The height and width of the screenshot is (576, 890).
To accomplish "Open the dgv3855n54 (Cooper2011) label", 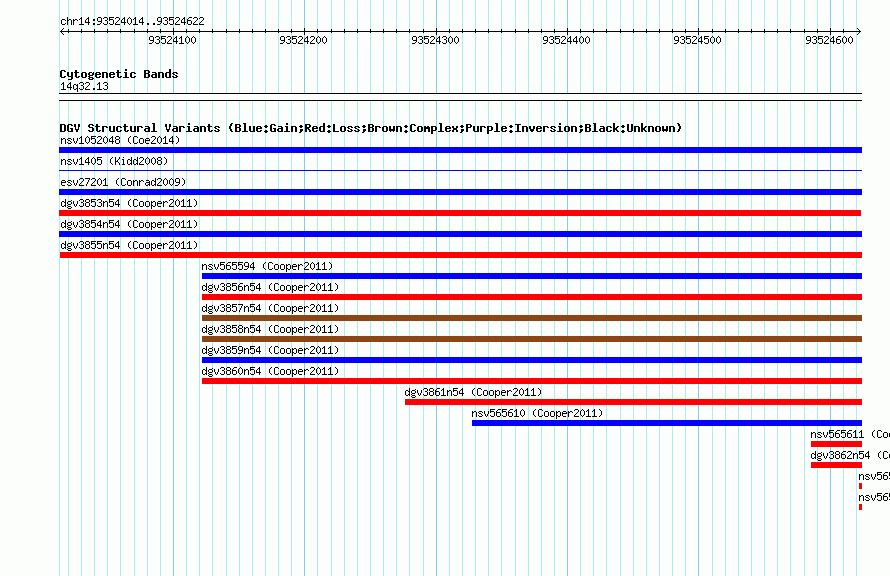I will click(x=129, y=245).
